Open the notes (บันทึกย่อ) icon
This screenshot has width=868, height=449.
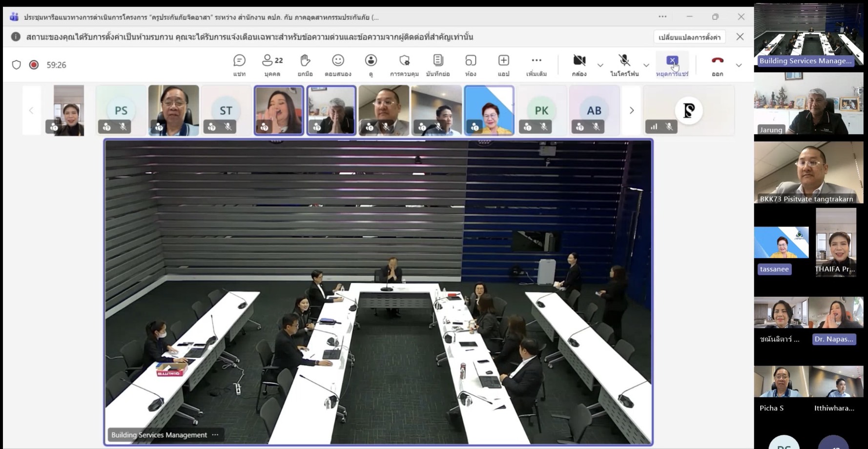click(x=438, y=64)
